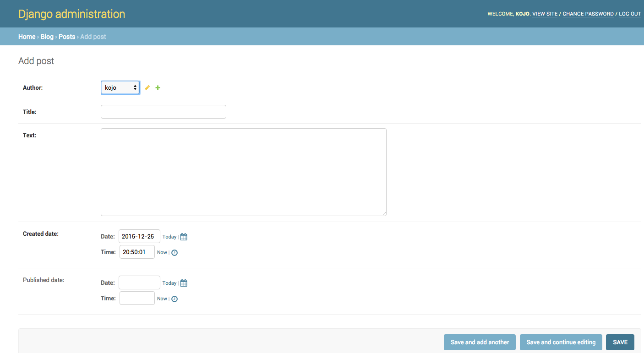Navigate to Blog via the breadcrumb
Viewport: 644px width, 353px height.
point(46,36)
